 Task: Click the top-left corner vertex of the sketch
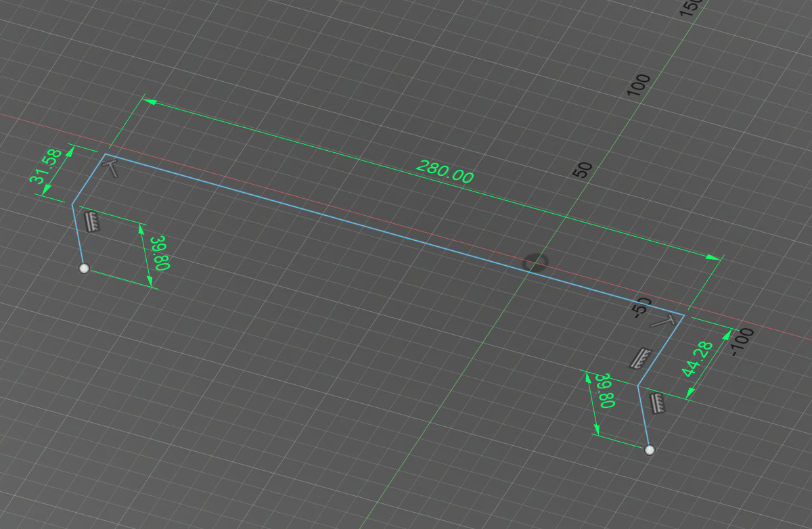105,154
